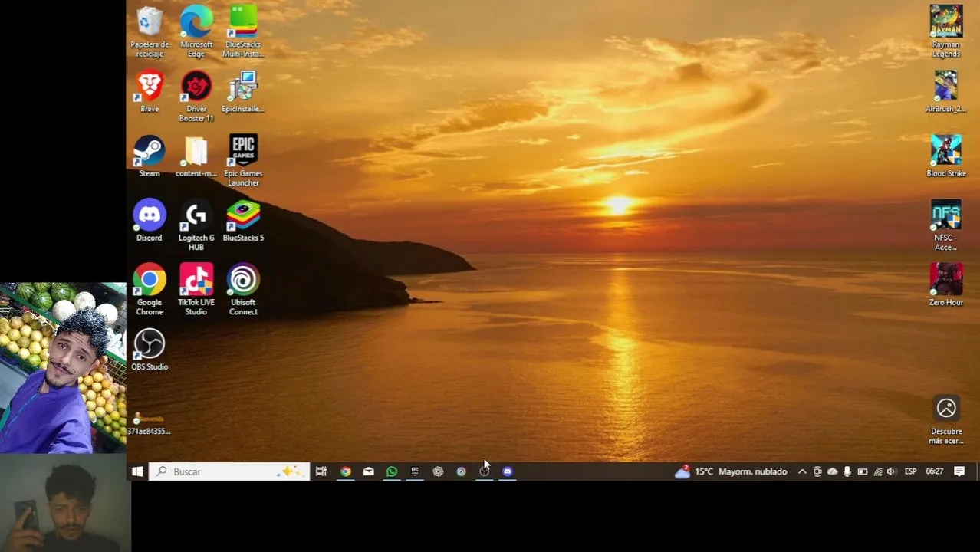Switch to Epic Games in taskbar

(x=415, y=472)
